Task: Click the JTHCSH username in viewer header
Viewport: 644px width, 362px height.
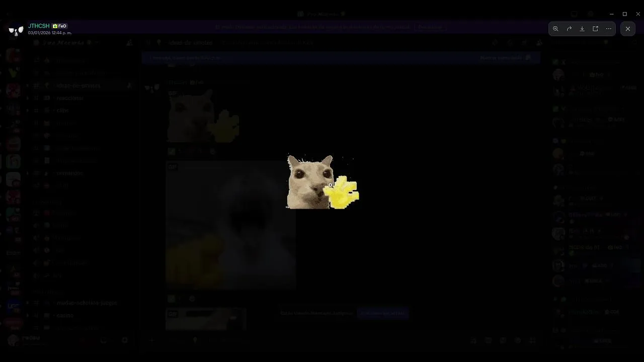Action: [x=39, y=26]
